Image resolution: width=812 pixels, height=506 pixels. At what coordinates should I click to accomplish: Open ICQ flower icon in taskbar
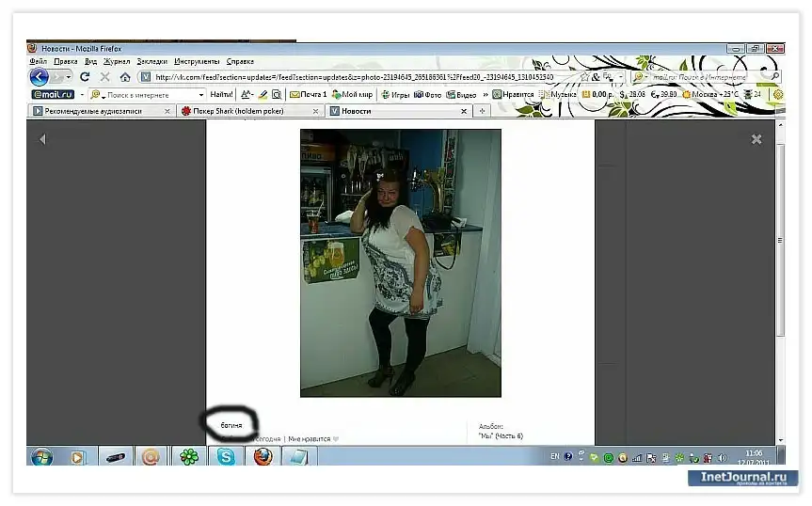pyautogui.click(x=189, y=457)
